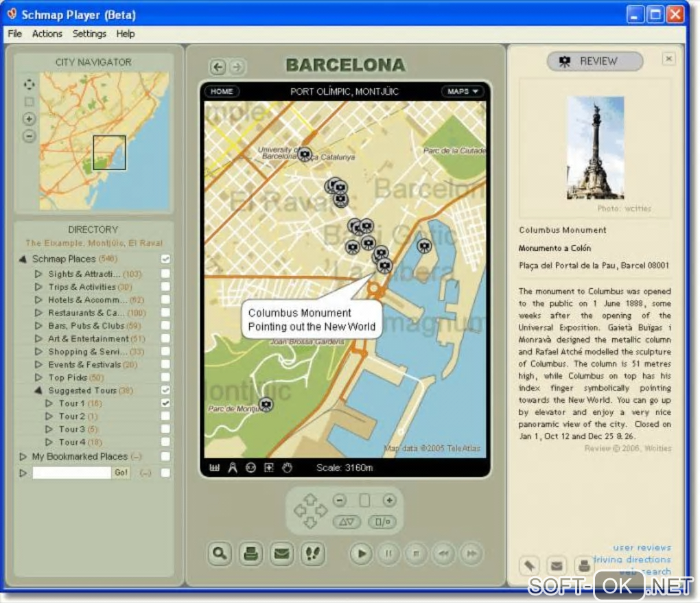Open the Actions menu
The image size is (700, 603).
pyautogui.click(x=47, y=34)
